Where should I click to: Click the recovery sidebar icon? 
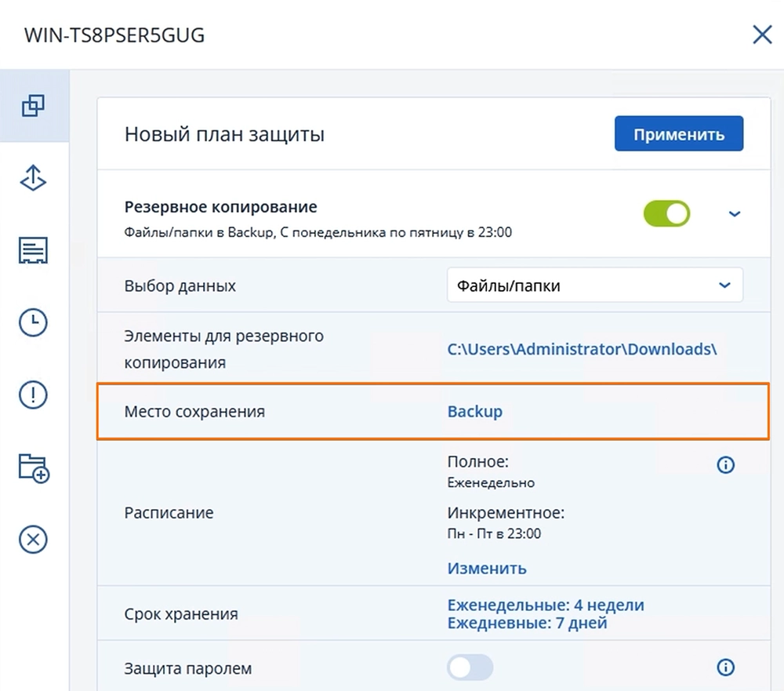33,179
